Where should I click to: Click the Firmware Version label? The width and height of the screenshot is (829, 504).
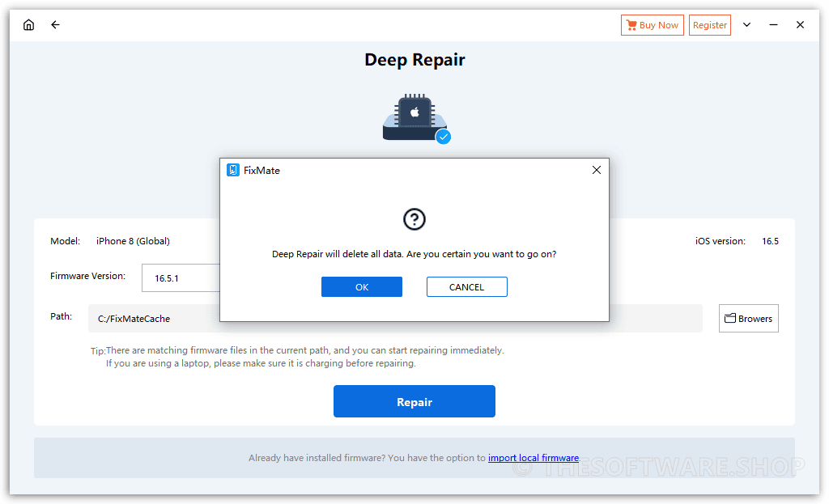tap(87, 277)
